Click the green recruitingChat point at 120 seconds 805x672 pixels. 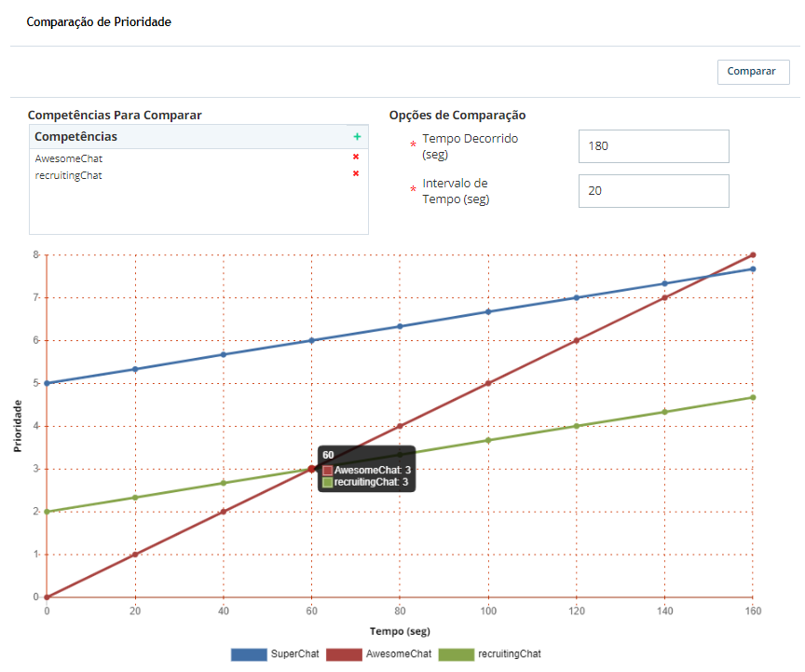click(x=577, y=426)
